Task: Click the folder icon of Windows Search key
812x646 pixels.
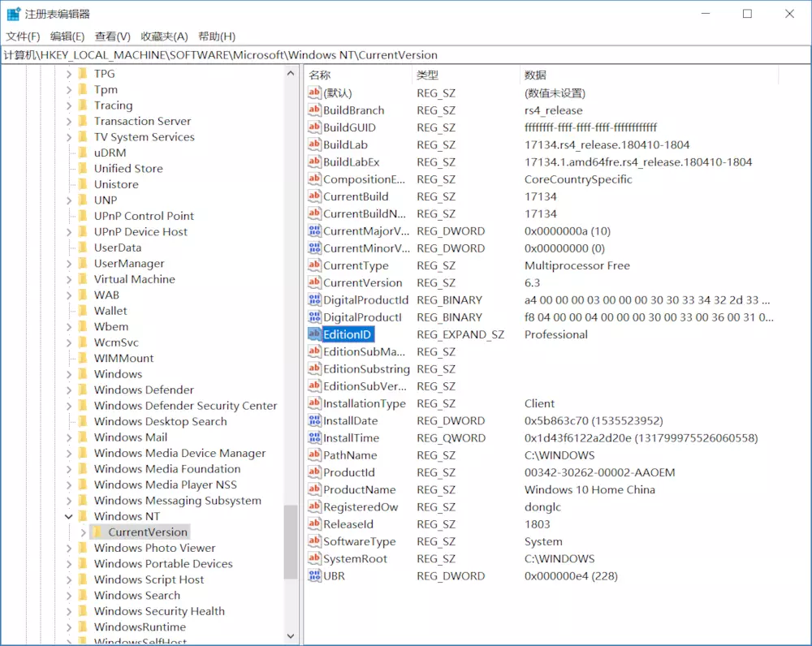Action: [83, 595]
